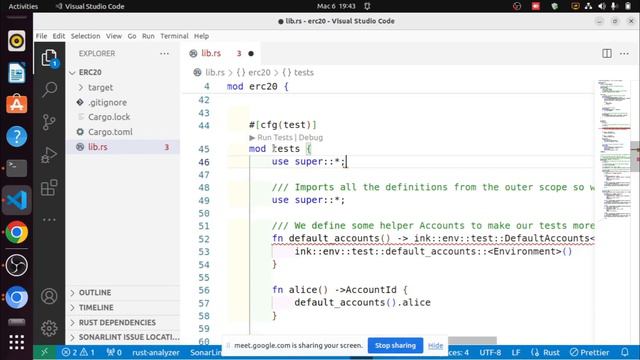Show additional views ellipsis in activity bar
This screenshot has width=640, height=360.
(x=49, y=220)
